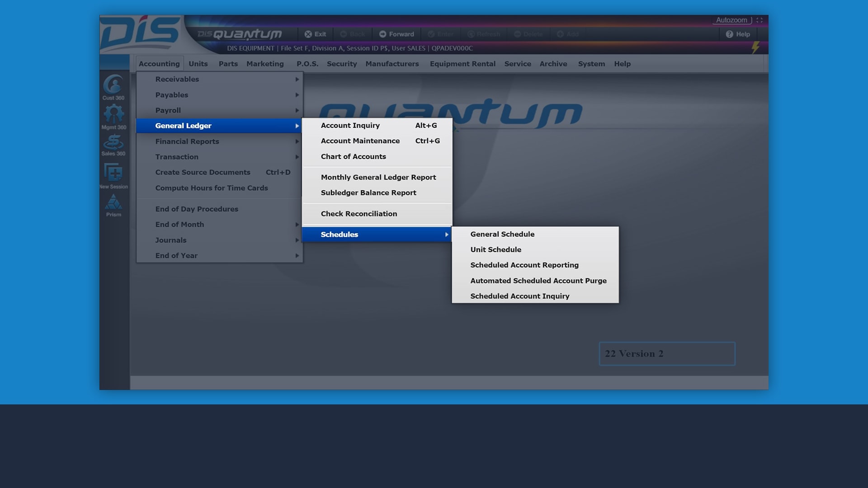Click the Back toolbar button
868x488 pixels.
352,34
